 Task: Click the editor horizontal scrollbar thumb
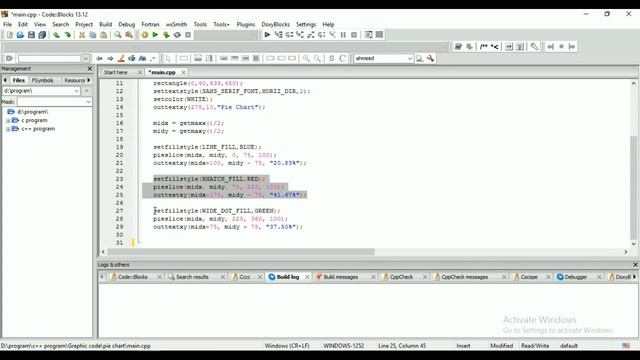[x=241, y=252]
